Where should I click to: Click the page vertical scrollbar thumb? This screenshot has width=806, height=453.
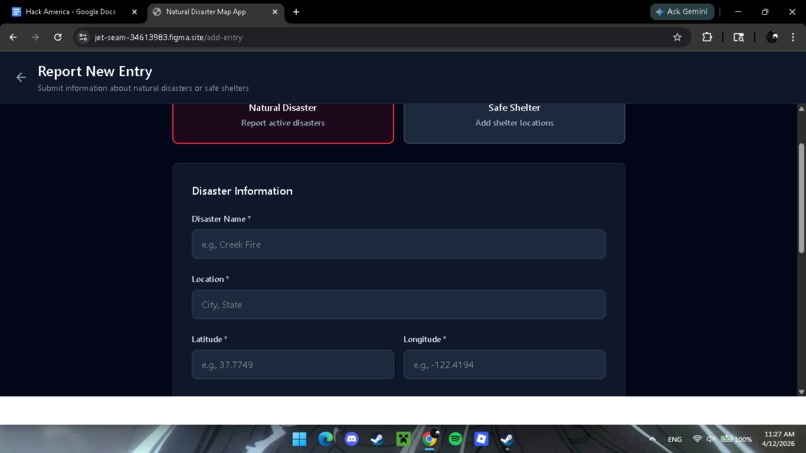click(801, 198)
